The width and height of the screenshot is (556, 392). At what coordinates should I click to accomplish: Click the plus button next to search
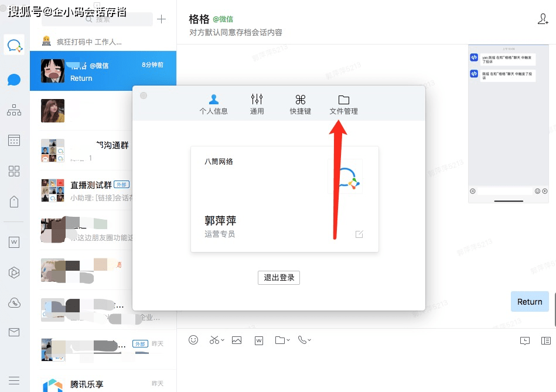[161, 19]
